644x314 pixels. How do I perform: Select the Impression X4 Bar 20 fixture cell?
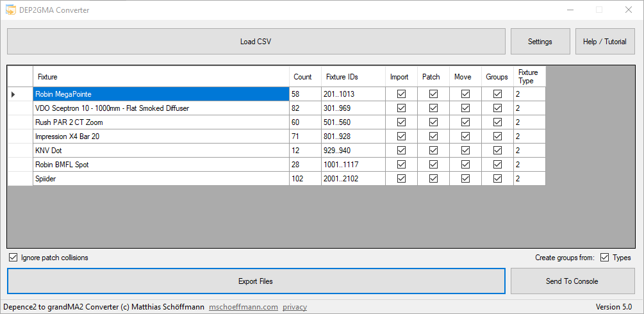pyautogui.click(x=160, y=136)
